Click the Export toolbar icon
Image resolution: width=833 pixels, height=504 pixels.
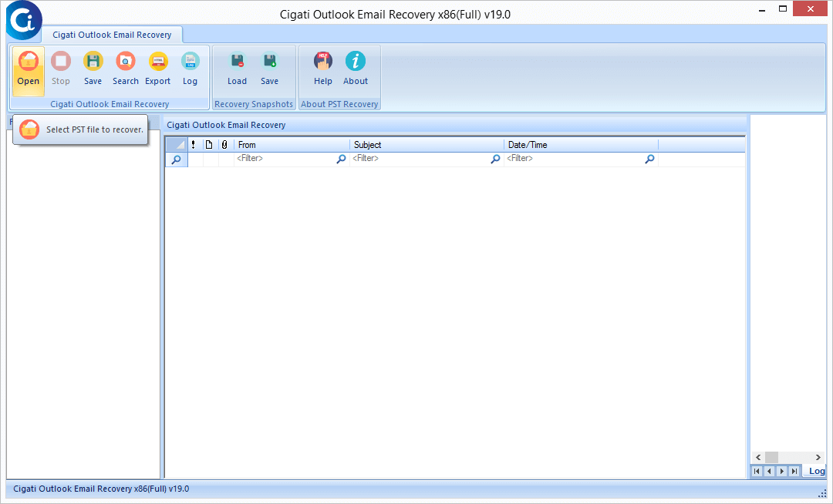158,70
